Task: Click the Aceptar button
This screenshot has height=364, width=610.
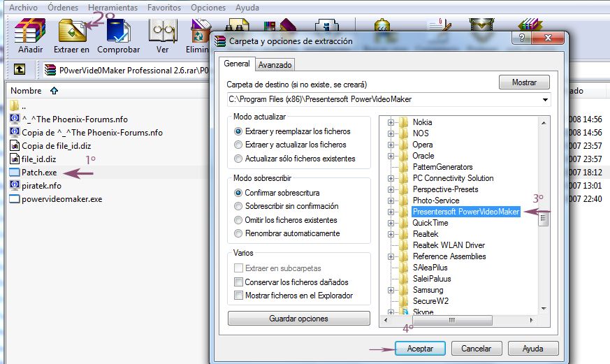Action: tap(420, 349)
